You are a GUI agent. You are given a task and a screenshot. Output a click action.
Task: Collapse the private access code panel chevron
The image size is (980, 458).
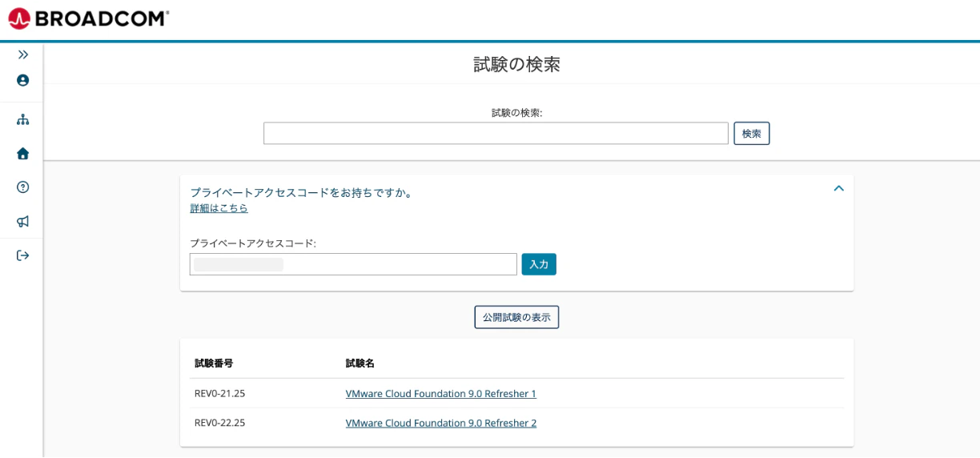pyautogui.click(x=838, y=188)
